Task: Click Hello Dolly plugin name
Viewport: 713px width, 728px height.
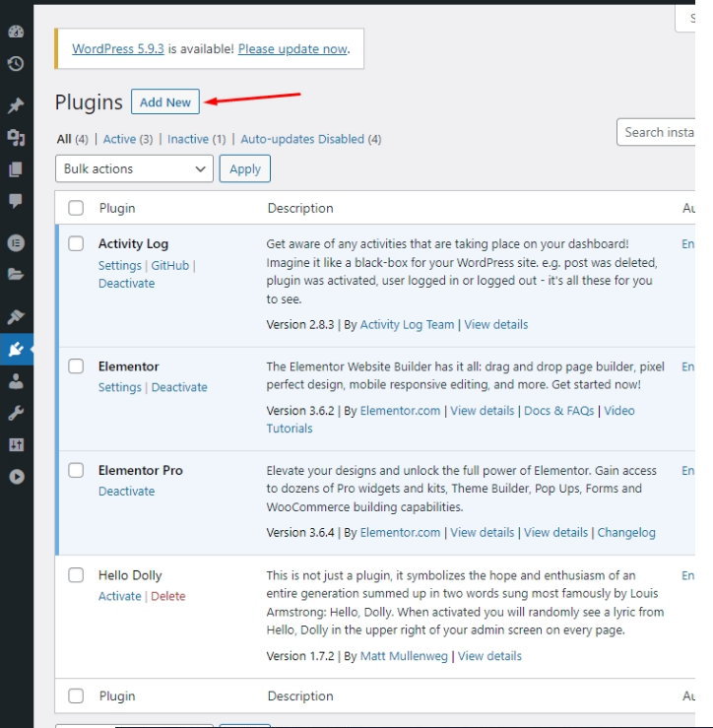Action: click(x=130, y=575)
